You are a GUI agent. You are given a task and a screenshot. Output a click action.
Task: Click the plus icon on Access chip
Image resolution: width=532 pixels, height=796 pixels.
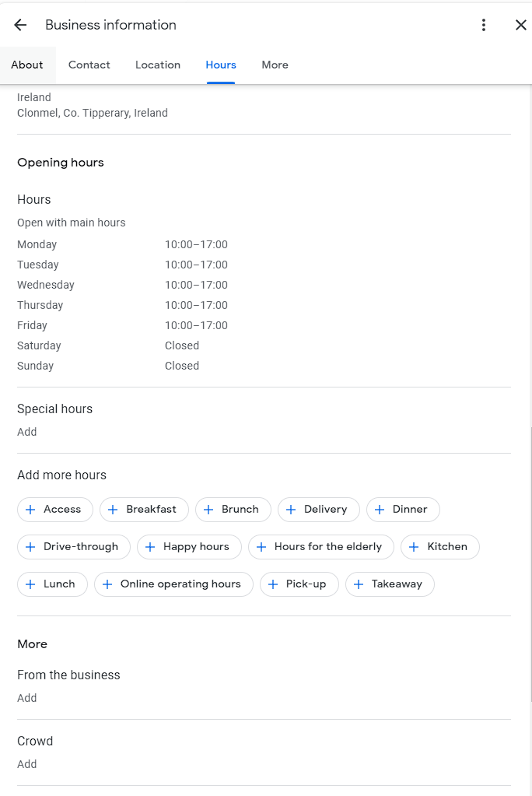coord(30,510)
